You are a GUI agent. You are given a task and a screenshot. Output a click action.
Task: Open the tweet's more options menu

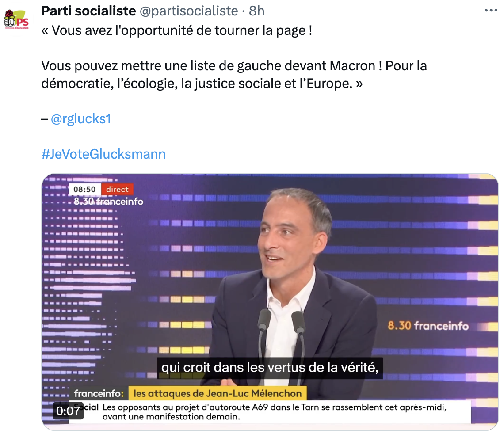pos(491,11)
